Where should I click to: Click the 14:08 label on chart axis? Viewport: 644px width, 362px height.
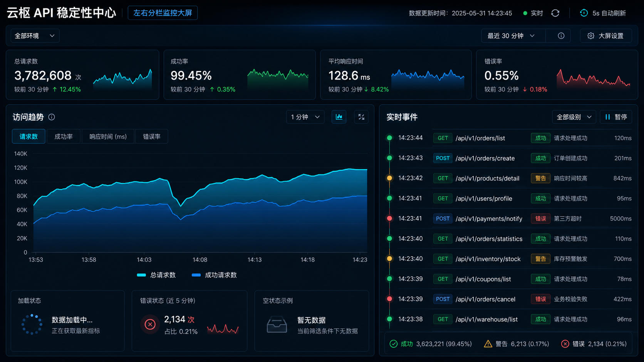coord(200,260)
